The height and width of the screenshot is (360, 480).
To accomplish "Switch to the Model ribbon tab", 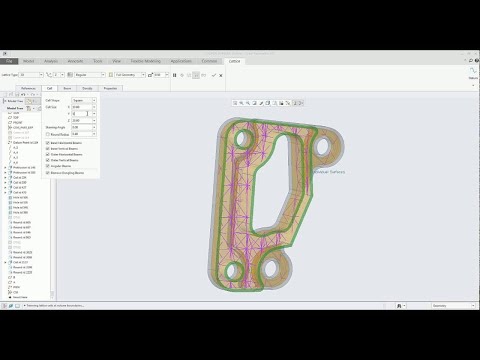I will point(29,61).
